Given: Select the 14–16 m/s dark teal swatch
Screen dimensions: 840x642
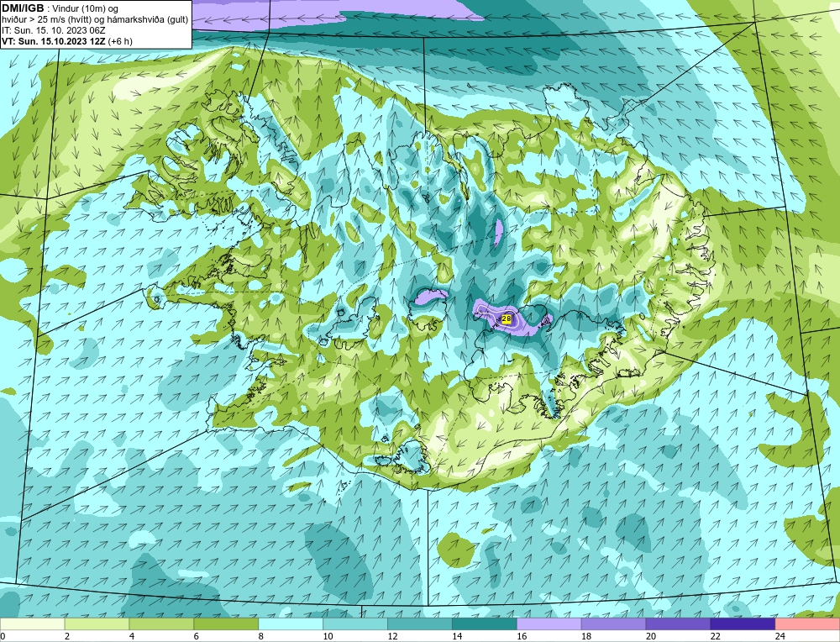Looking at the screenshot, I should click(485, 624).
